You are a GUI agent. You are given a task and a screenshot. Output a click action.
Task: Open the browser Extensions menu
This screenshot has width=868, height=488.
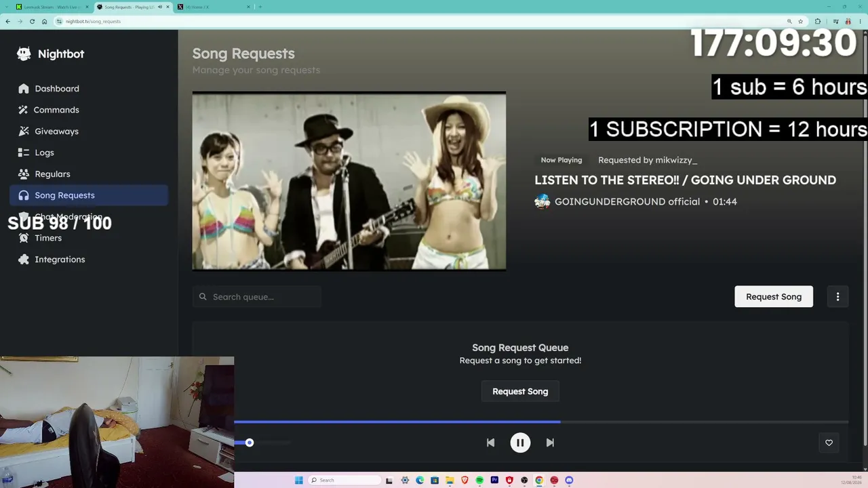817,21
